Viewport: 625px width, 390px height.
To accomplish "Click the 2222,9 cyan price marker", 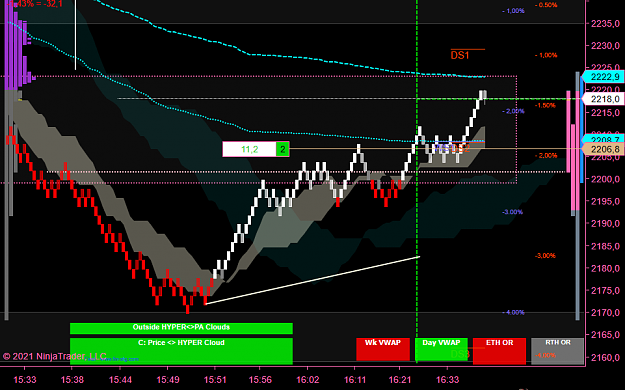I will pos(603,77).
